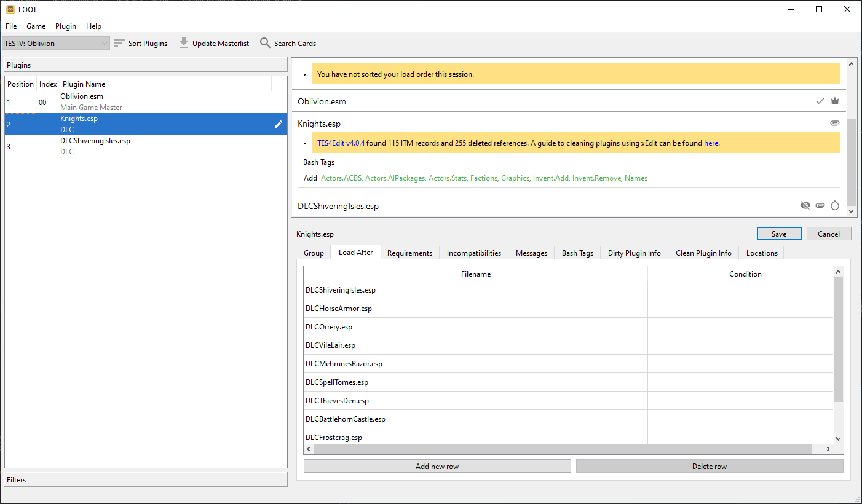
Task: Click the paperclip icon on DLCShiveringIsles.esp card
Action: click(820, 205)
